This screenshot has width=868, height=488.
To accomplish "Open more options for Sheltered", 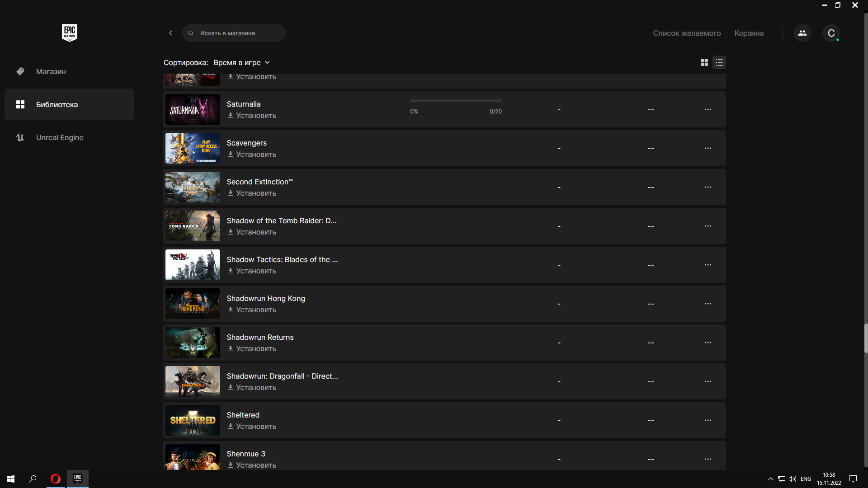I will [708, 420].
